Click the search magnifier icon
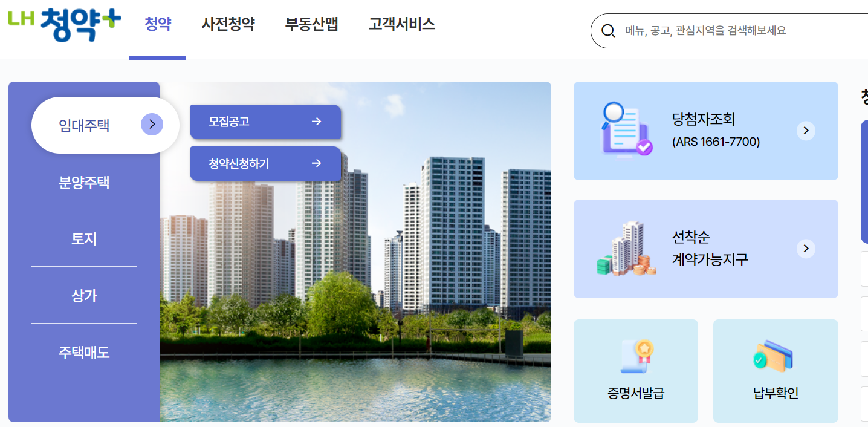The image size is (868, 427). click(x=608, y=30)
